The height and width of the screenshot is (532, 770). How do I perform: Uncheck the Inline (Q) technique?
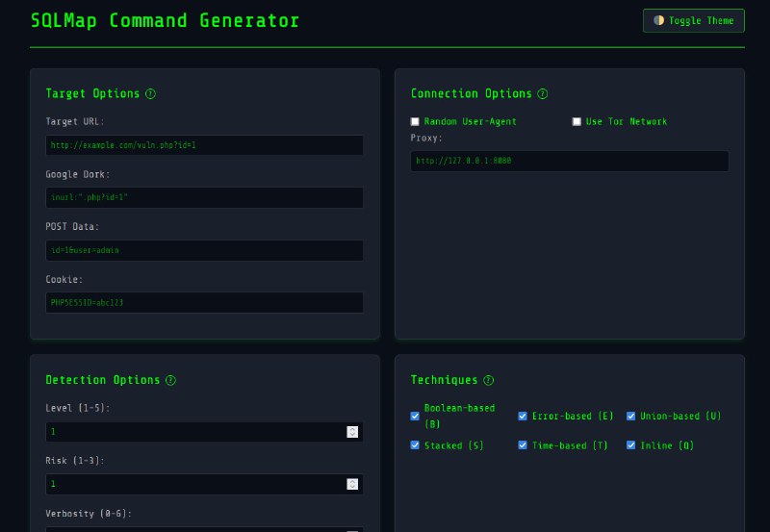631,445
